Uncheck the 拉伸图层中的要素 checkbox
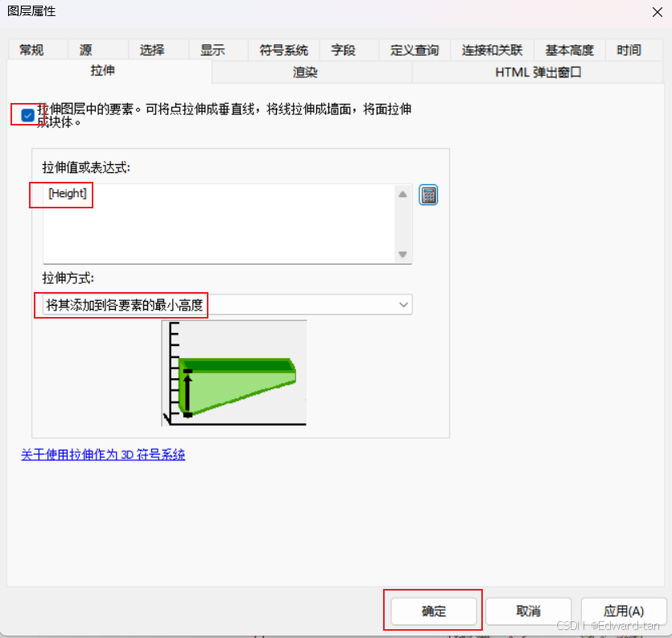Viewport: 672px width, 638px height. (28, 115)
